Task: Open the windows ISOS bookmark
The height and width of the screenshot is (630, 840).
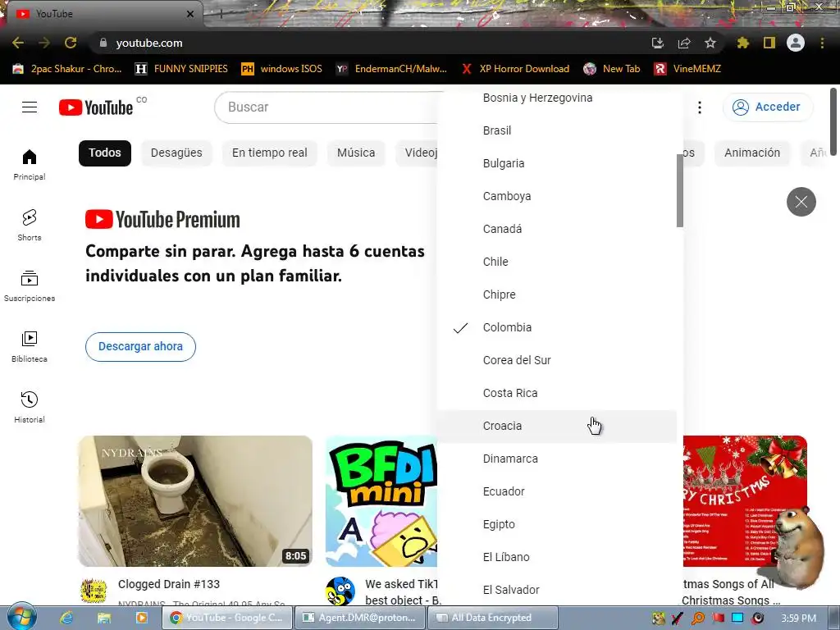Action: point(282,69)
